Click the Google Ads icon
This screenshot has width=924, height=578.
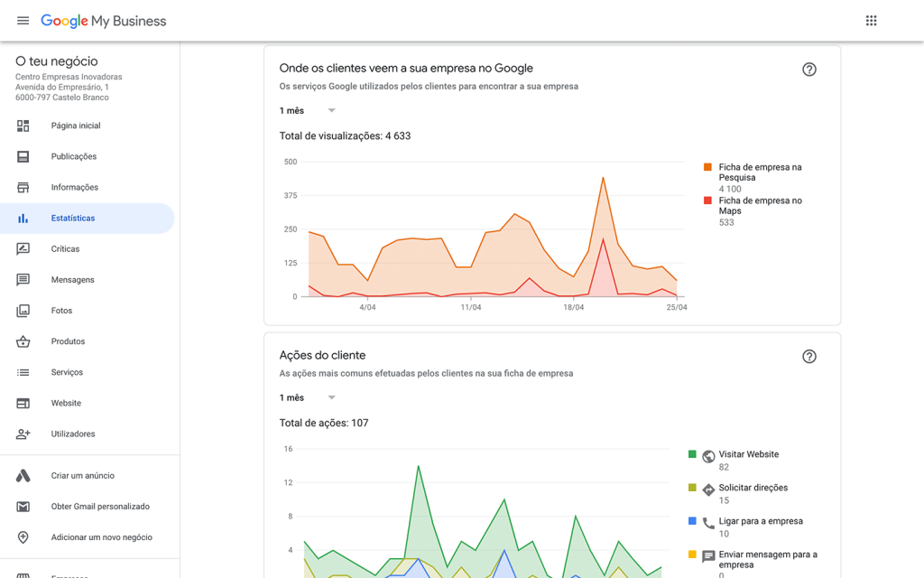[23, 475]
